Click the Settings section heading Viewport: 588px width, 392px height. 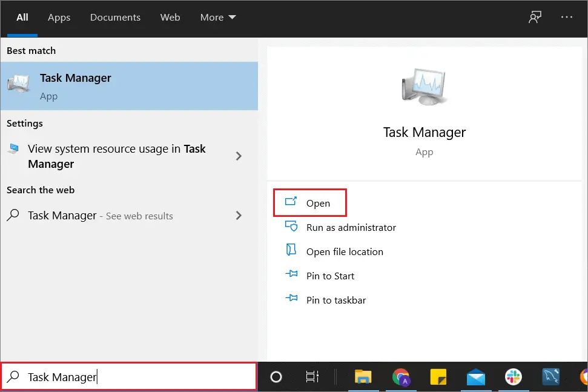pyautogui.click(x=25, y=124)
